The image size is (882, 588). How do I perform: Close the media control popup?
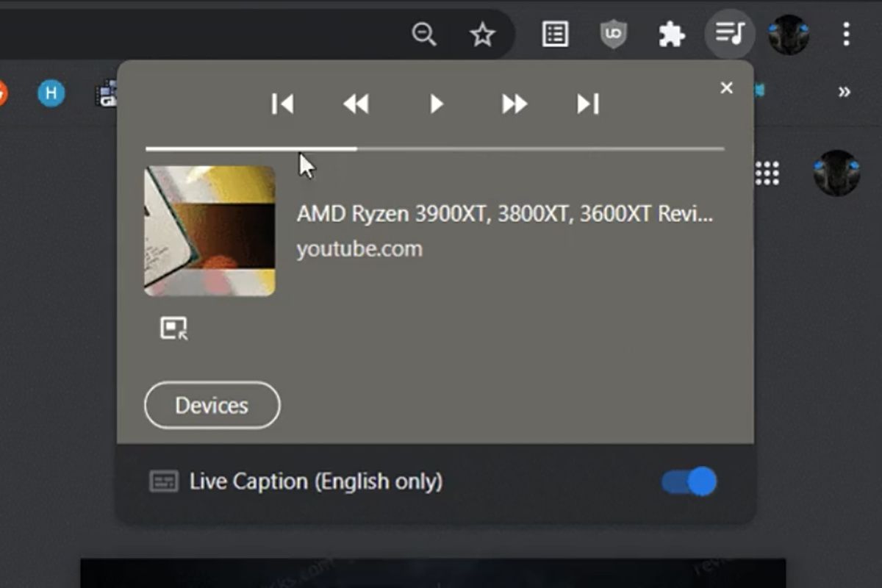point(726,88)
